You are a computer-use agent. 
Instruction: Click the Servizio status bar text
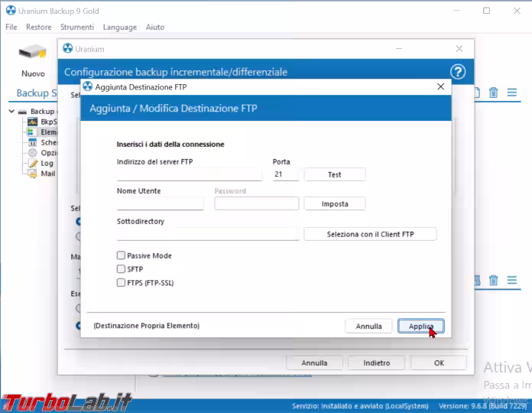click(x=360, y=406)
